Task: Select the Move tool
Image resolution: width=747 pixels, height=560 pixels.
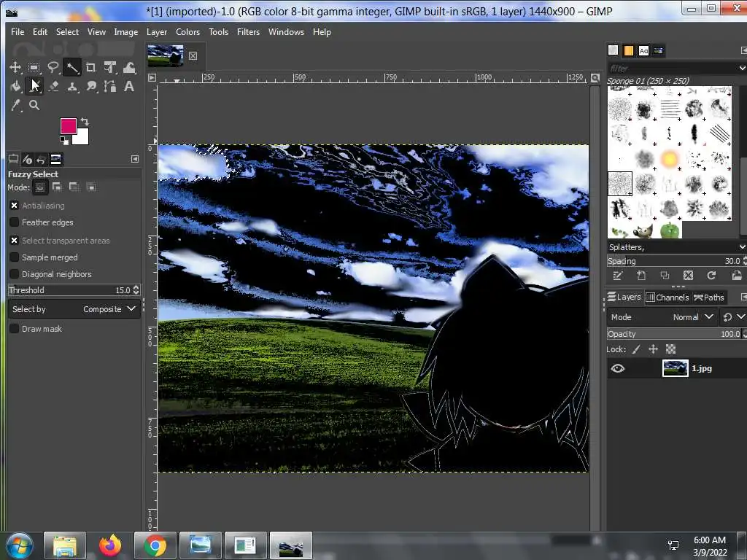Action: coord(15,67)
